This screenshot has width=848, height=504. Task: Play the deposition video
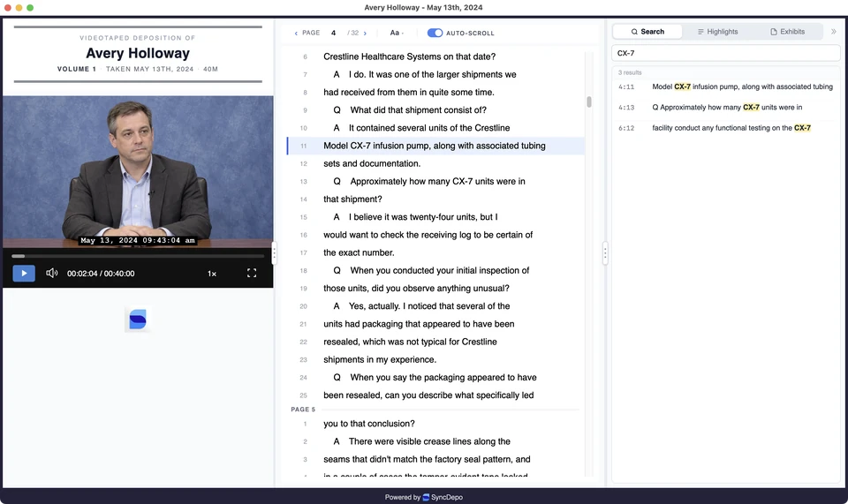[x=24, y=274]
